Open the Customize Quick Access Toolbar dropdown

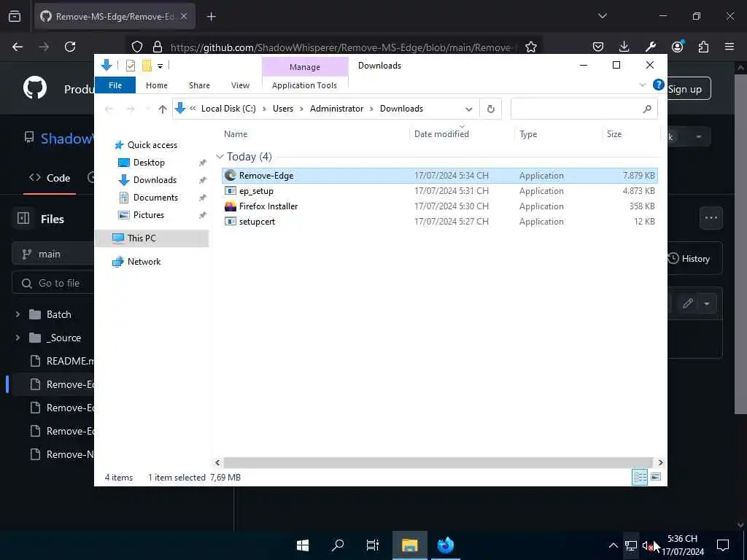pyautogui.click(x=160, y=66)
